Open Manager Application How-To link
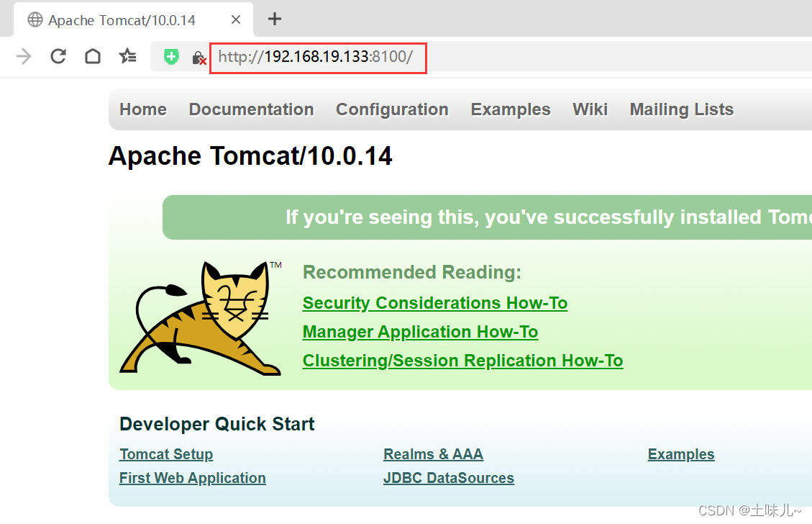The image size is (812, 524). tap(421, 332)
